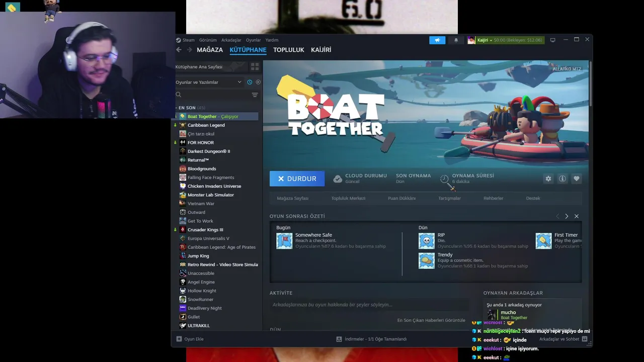Click the First Timer achievement icon

point(543,241)
